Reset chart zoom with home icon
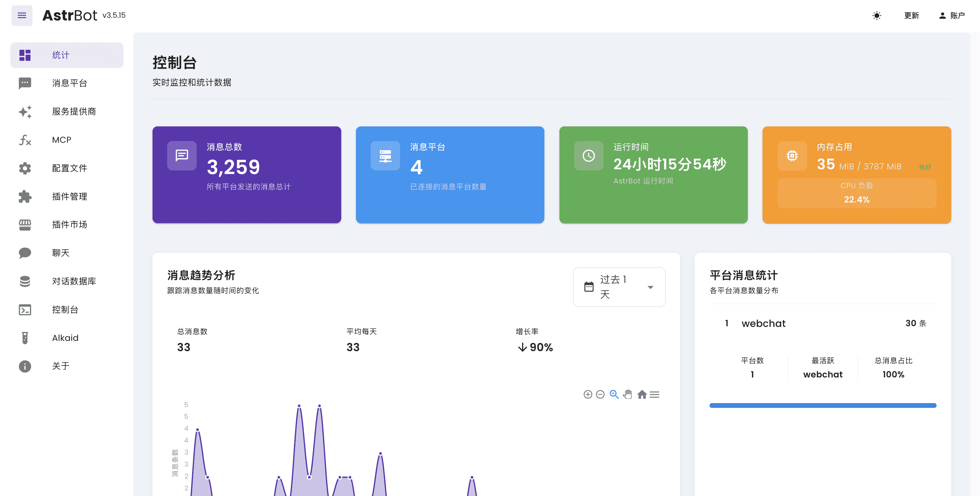The image size is (980, 496). (x=642, y=395)
